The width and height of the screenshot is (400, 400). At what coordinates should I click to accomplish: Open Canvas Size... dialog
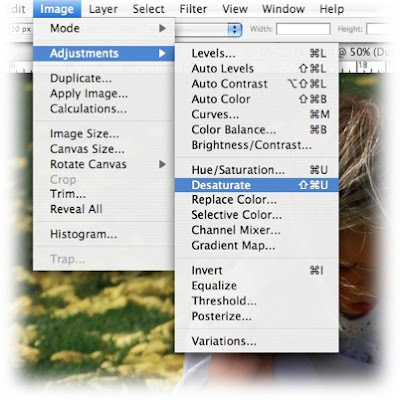pos(104,149)
